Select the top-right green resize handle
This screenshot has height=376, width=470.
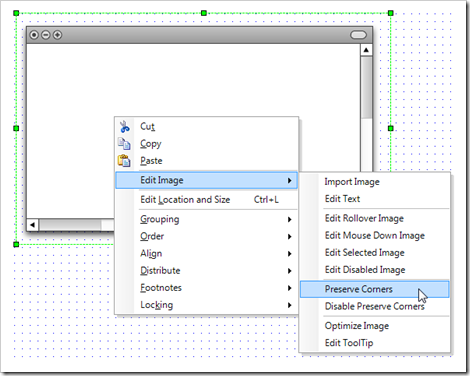(391, 13)
